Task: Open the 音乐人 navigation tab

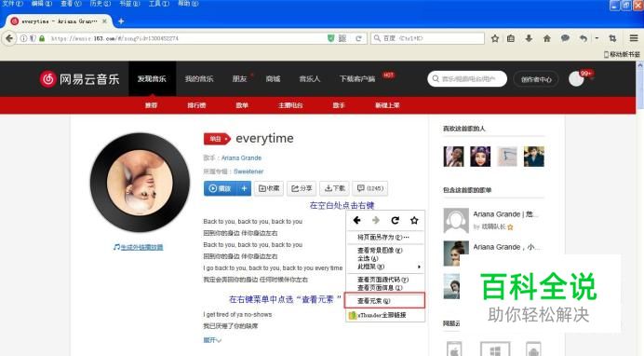Action: coord(310,79)
